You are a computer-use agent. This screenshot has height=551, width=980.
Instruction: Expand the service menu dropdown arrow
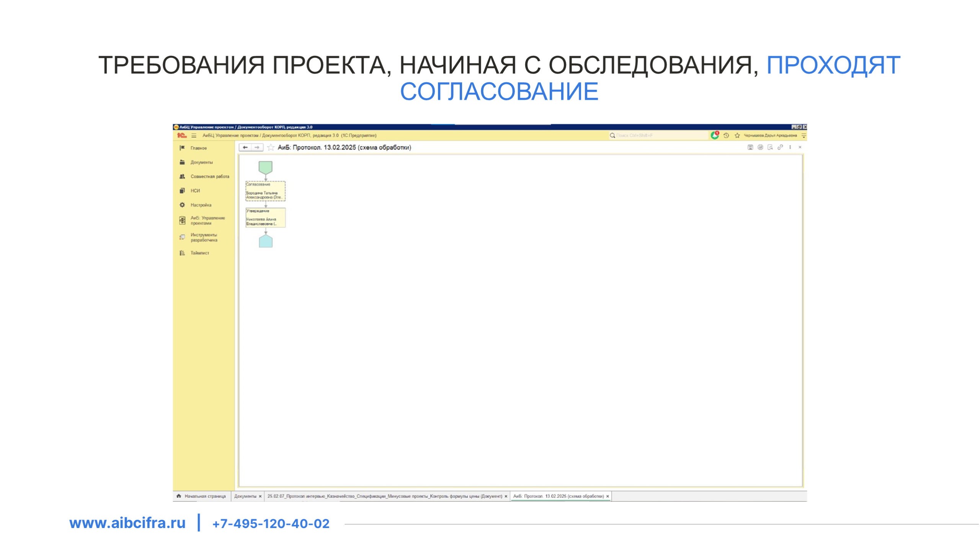(x=804, y=136)
